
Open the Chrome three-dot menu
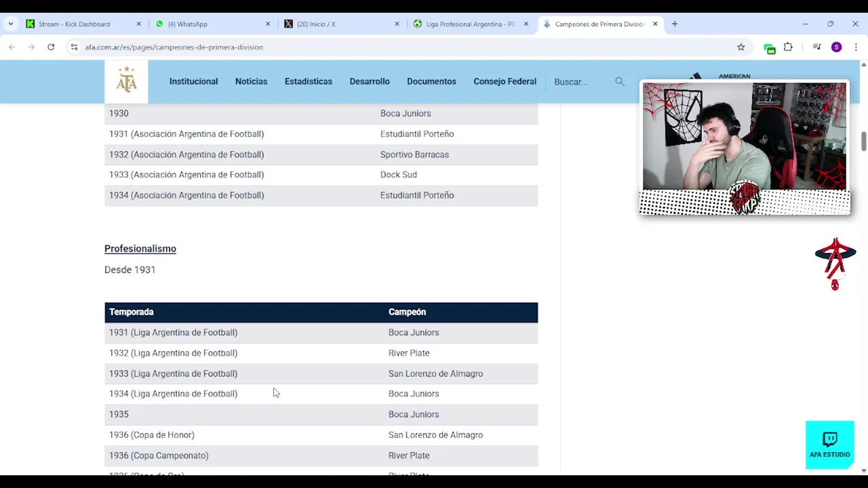pos(856,47)
